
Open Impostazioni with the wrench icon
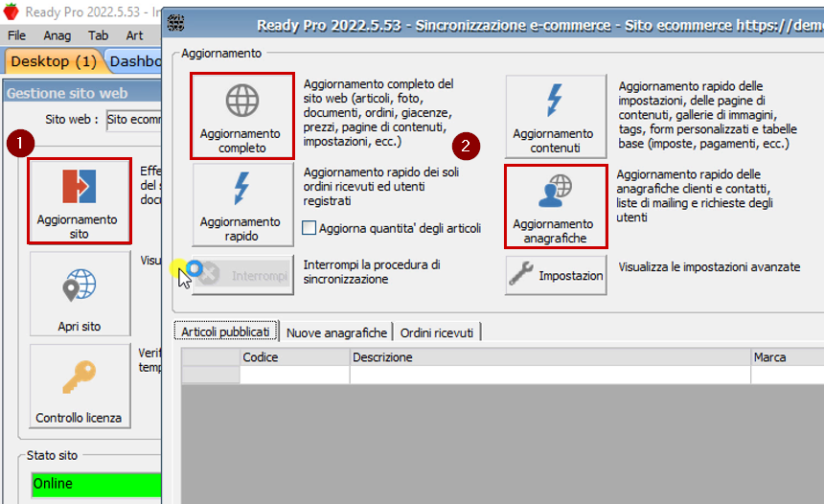(x=556, y=275)
